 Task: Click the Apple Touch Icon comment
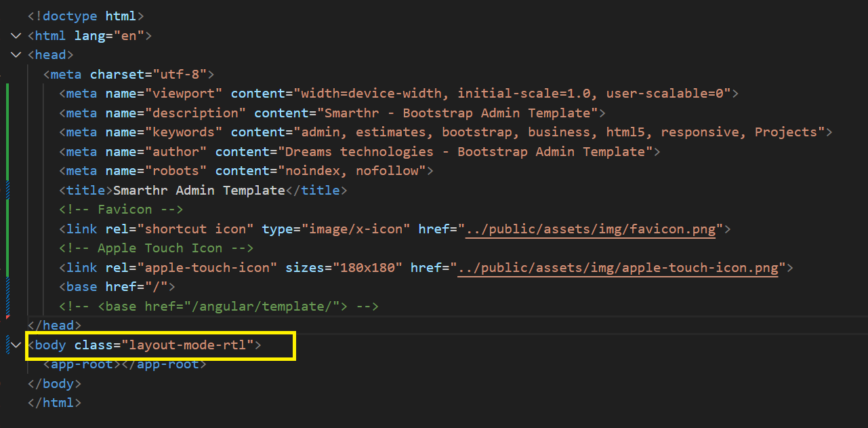156,248
